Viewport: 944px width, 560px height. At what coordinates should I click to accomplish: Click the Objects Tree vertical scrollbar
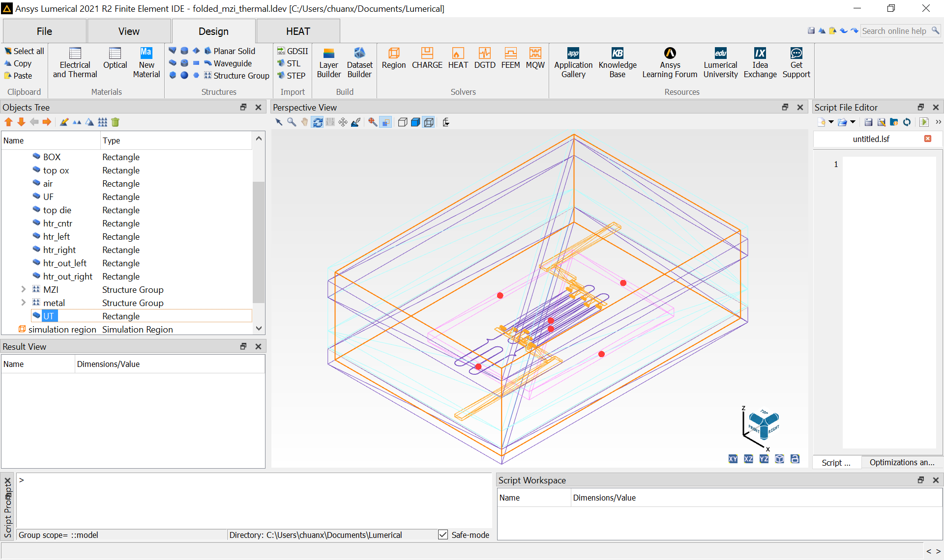pyautogui.click(x=259, y=242)
